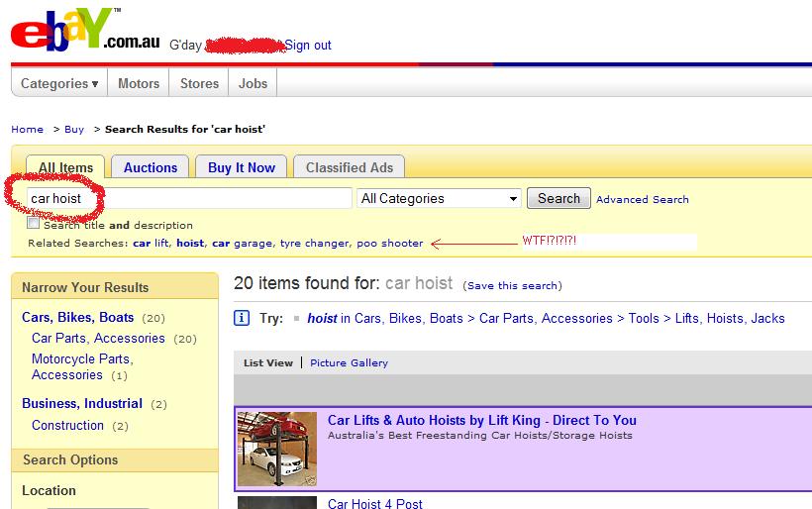The image size is (812, 509).
Task: Open Car Lifts & Auto Hoists listing title
Action: pos(482,420)
